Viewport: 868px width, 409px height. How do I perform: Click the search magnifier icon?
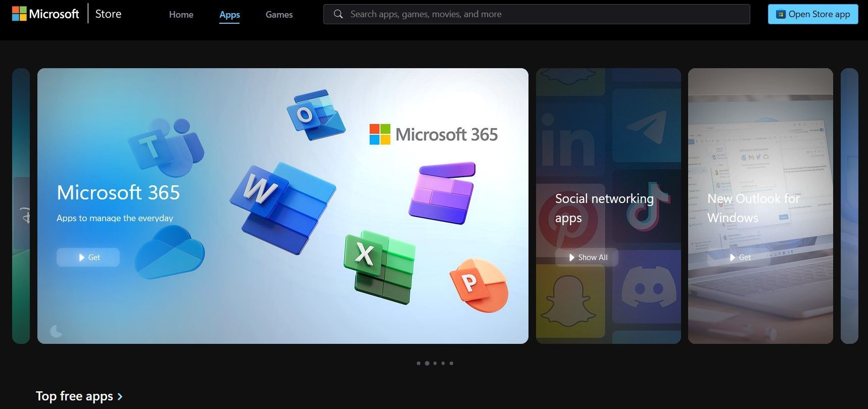tap(338, 14)
